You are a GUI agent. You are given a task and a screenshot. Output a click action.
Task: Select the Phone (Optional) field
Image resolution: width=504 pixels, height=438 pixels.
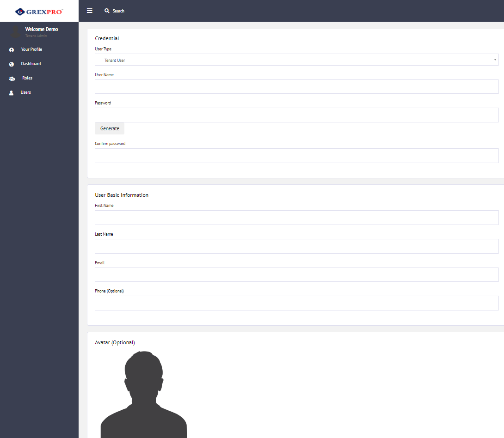click(296, 303)
